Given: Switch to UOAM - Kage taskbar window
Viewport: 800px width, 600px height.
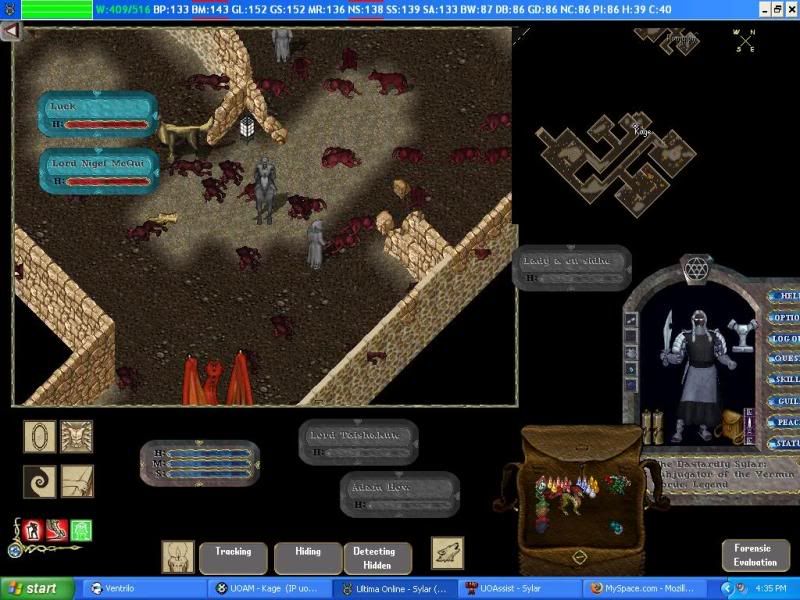Looking at the screenshot, I should tap(269, 588).
